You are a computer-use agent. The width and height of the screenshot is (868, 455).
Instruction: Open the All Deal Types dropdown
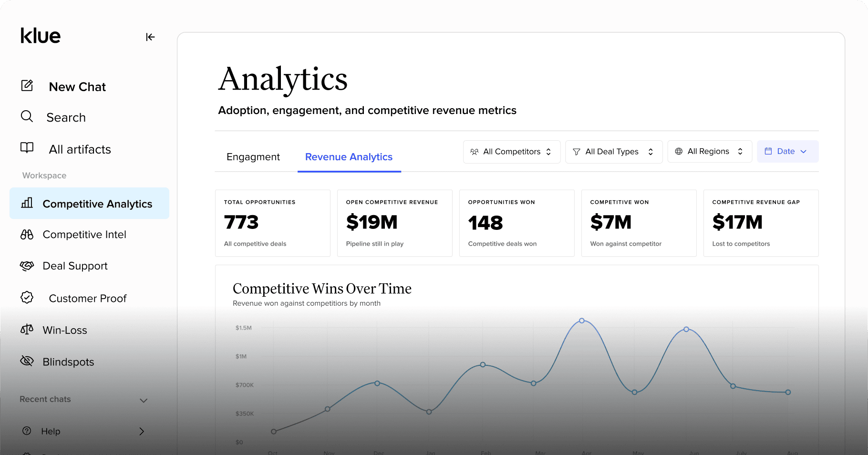click(614, 152)
